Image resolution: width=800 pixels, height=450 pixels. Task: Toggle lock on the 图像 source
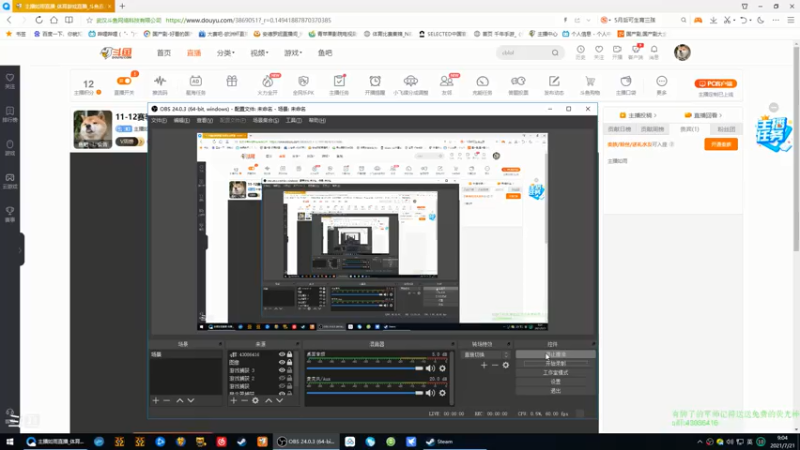point(290,362)
